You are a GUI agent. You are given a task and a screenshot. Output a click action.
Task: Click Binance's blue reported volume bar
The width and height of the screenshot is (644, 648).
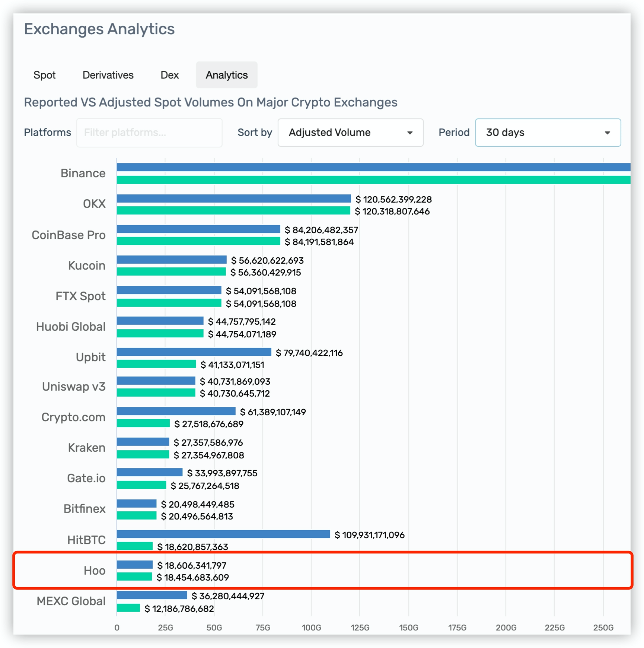(x=372, y=168)
